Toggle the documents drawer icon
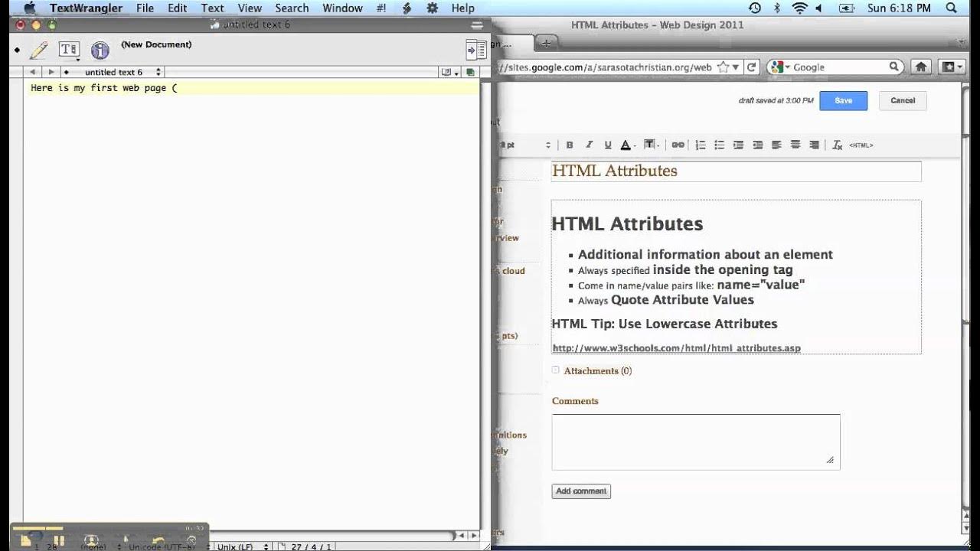980x551 pixels. tap(475, 51)
